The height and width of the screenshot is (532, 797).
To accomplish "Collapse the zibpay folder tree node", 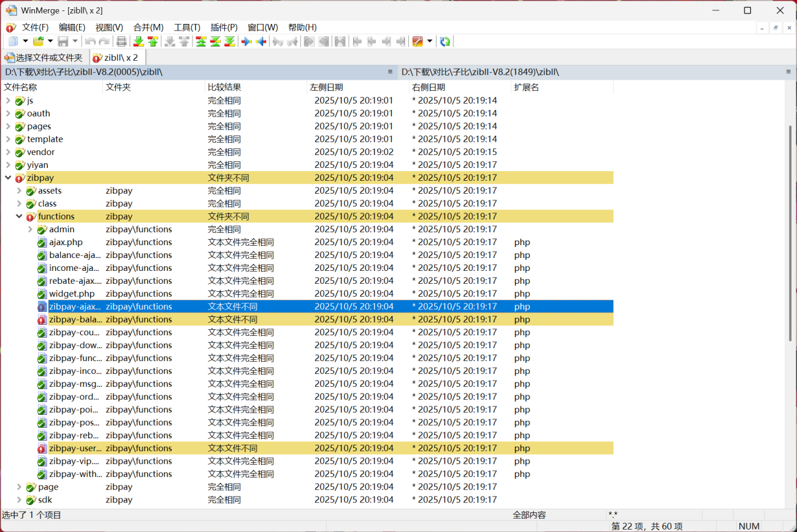I will pos(8,178).
